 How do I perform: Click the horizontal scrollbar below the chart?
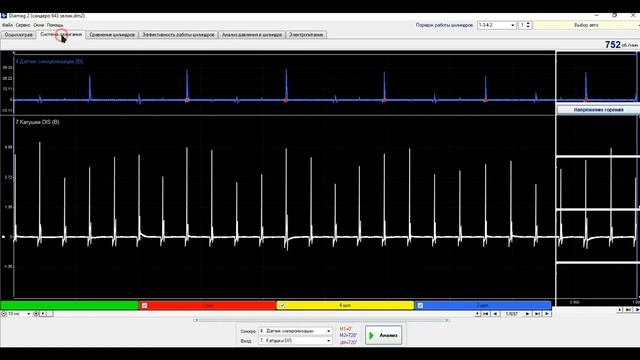tap(321, 320)
